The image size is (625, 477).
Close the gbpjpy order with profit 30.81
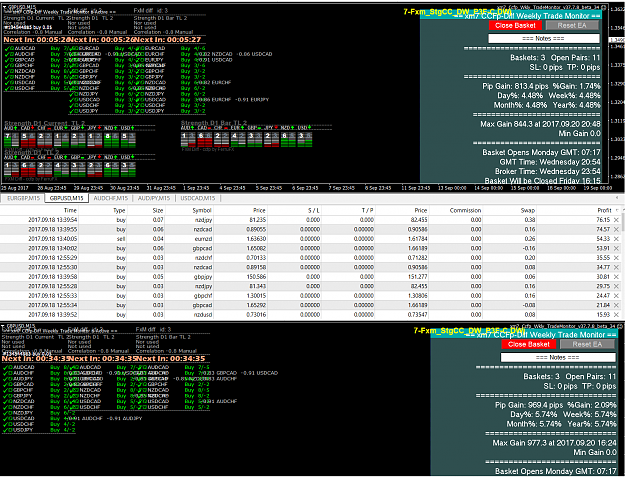point(616,277)
